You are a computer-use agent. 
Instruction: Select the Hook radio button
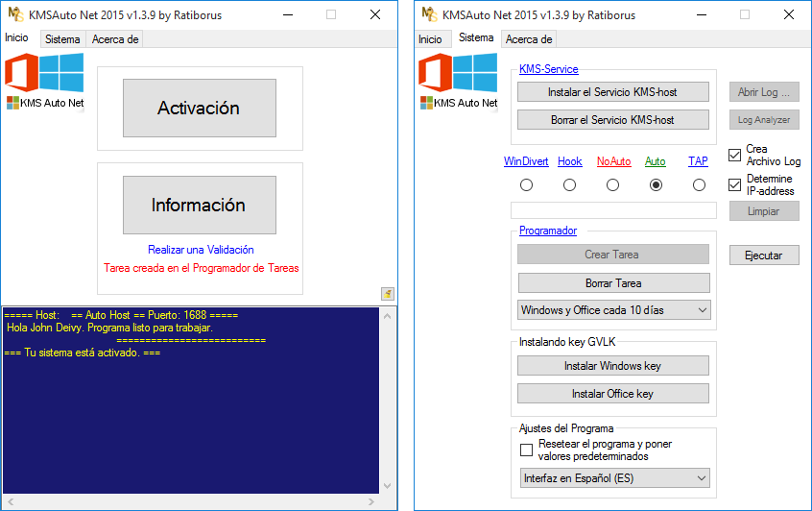coord(569,185)
